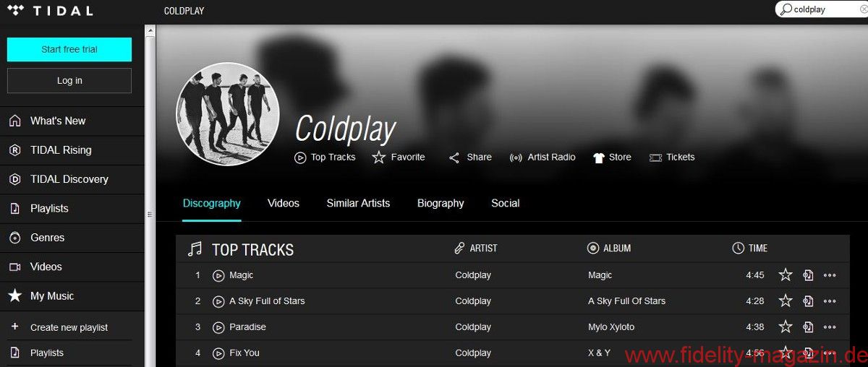Star the track A Sky Full of Stars

coord(786,301)
